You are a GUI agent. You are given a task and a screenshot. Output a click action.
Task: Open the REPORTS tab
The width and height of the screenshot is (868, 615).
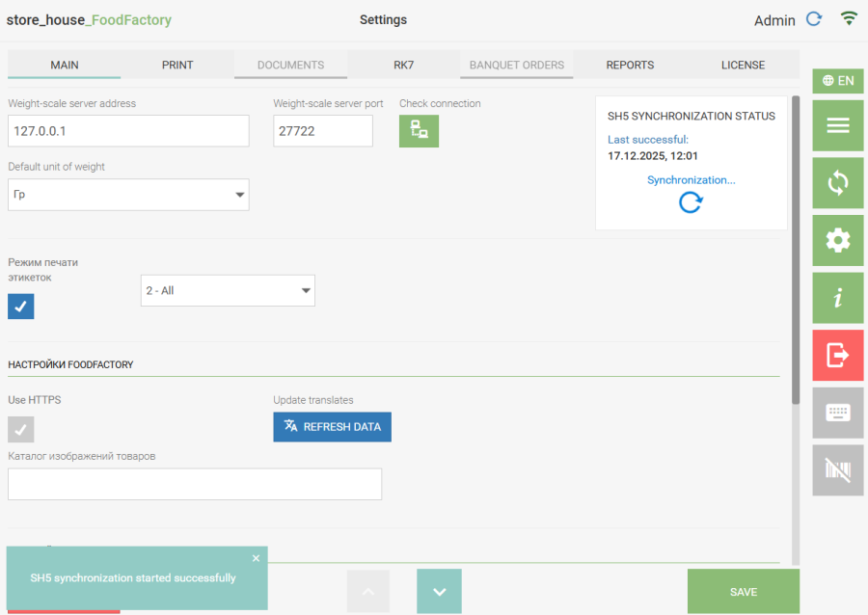tap(630, 65)
